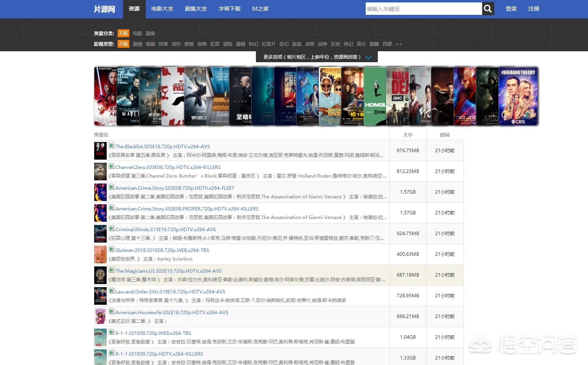Click the BT icon beside The.Blacklist.S05E16
The height and width of the screenshot is (365, 588).
click(111, 146)
